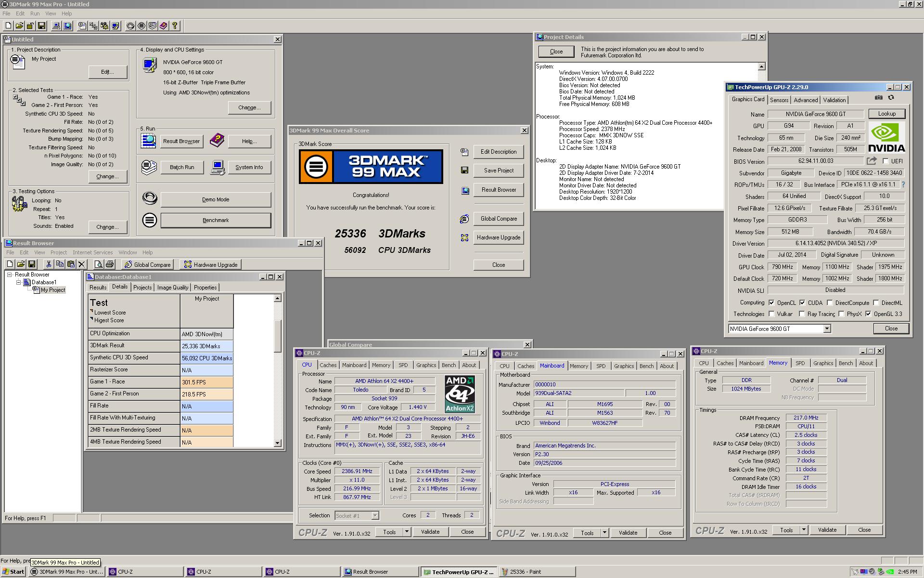Select My Project item in Result Browser tree
The image size is (924, 578).
coord(52,290)
